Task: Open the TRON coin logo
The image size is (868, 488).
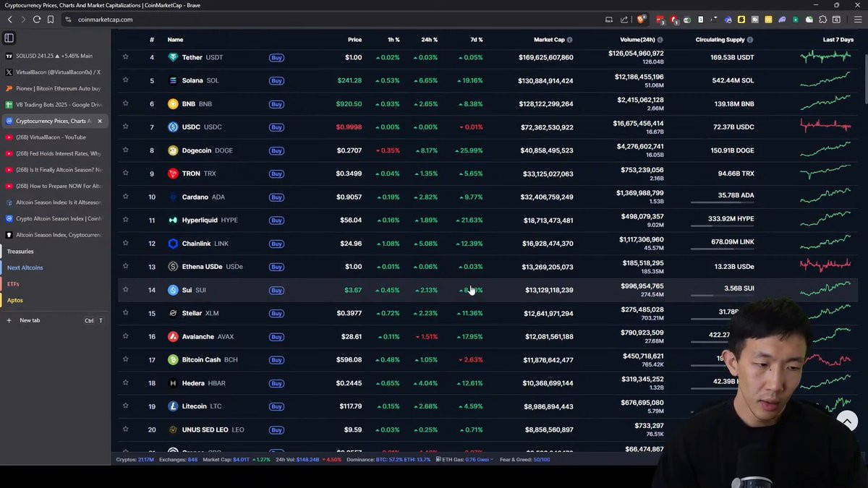Action: click(173, 174)
